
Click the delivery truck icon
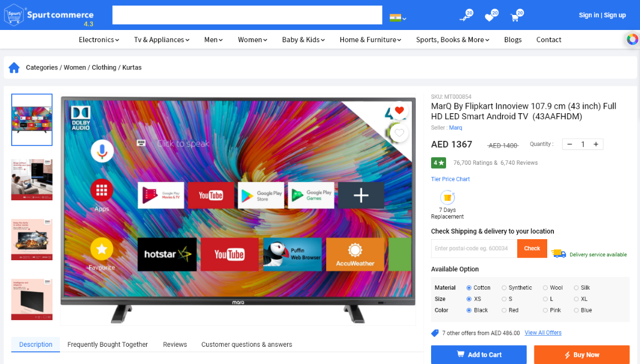click(x=558, y=254)
